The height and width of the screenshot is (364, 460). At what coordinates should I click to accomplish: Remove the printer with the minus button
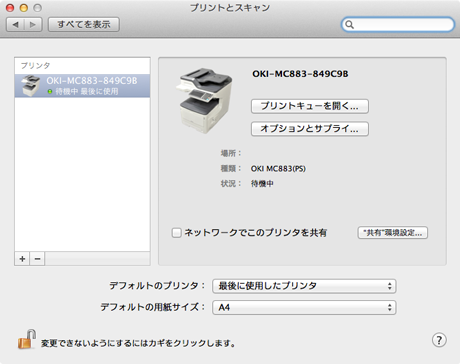coord(37,259)
